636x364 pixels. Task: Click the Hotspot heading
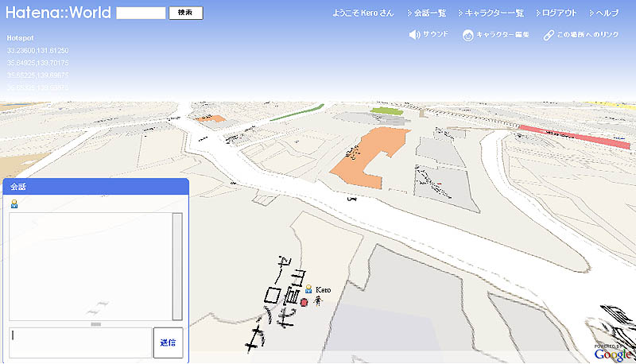coord(21,38)
